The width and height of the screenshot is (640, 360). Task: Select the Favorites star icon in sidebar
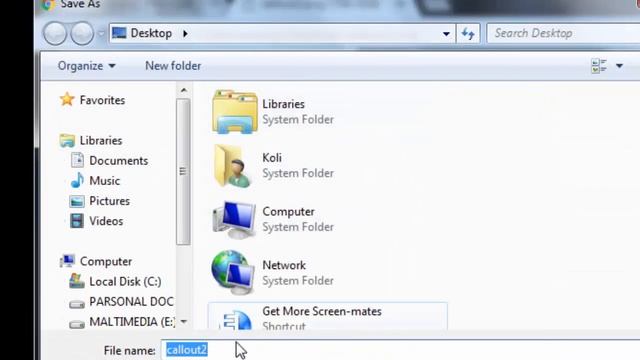pos(67,100)
